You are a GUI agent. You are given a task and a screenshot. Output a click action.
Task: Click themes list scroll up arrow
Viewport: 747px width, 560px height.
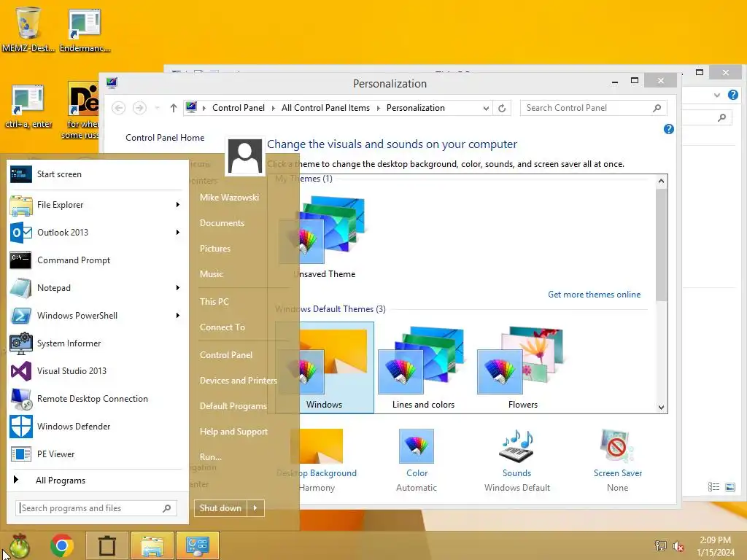pos(661,181)
